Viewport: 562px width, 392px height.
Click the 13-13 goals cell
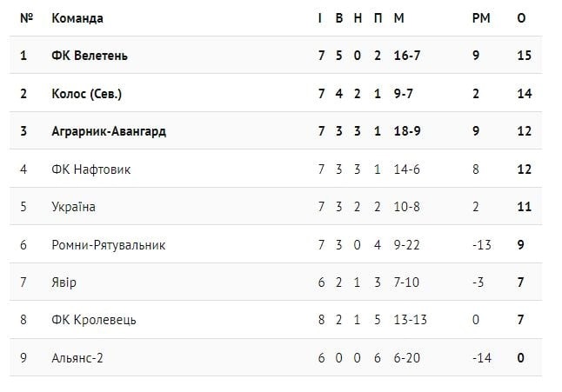click(x=410, y=320)
